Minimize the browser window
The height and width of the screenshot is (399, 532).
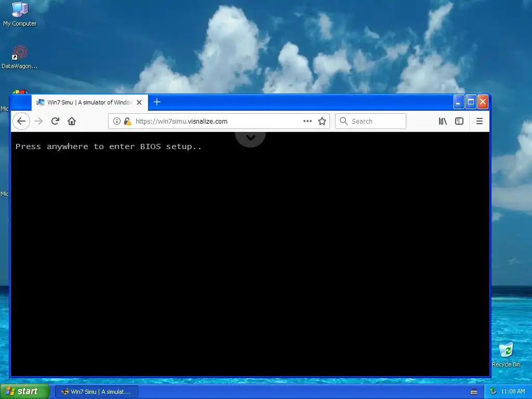point(458,102)
